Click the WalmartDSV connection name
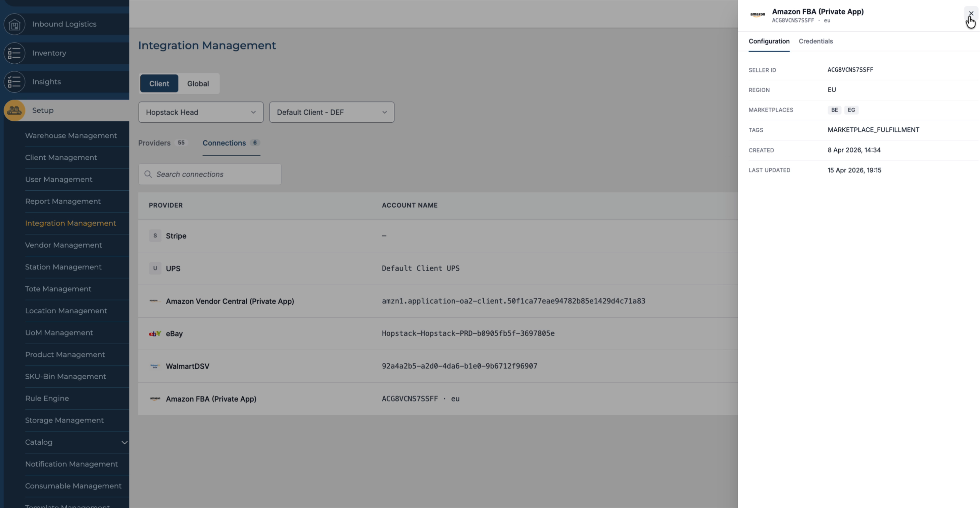This screenshot has width=980, height=508. [x=187, y=366]
